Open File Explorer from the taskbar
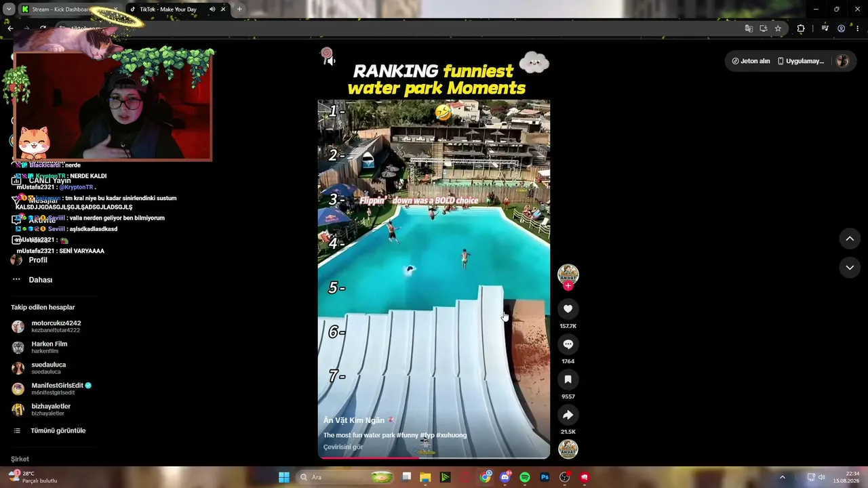The width and height of the screenshot is (868, 488). click(425, 477)
